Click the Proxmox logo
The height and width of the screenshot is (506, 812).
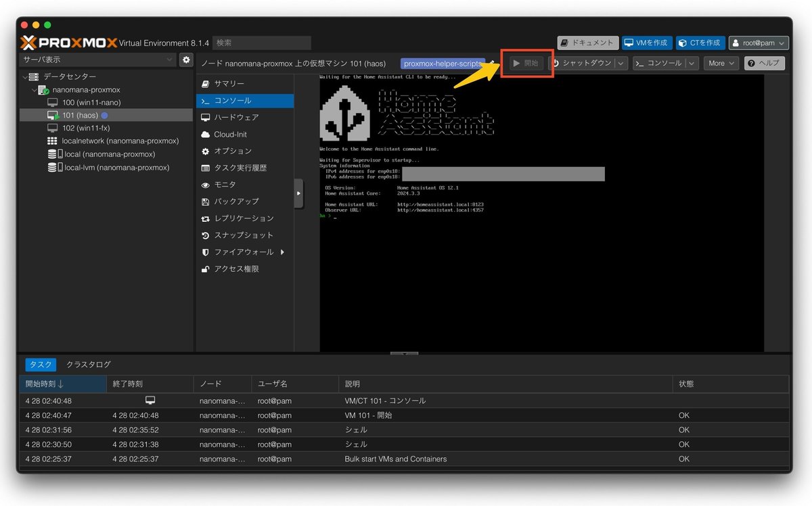(x=69, y=43)
